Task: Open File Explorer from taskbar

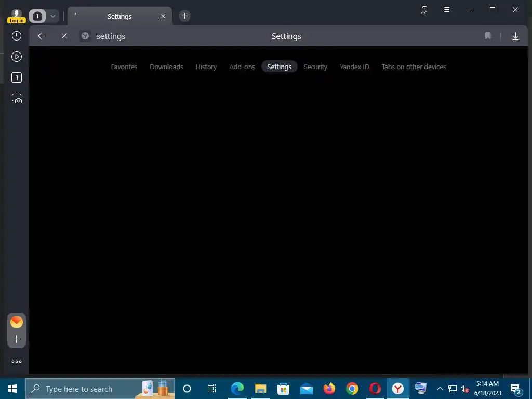Action: 260,389
